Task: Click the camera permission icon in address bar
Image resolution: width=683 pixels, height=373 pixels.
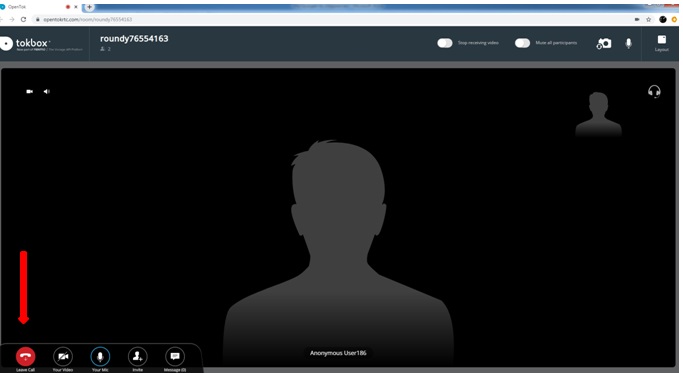Action: click(x=637, y=19)
